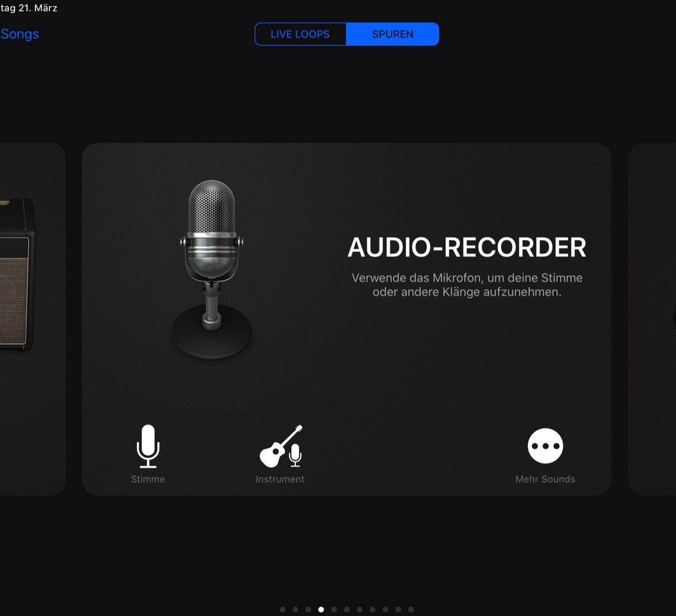Jump to the first page indicator dot
This screenshot has height=616, width=676.
point(282,609)
